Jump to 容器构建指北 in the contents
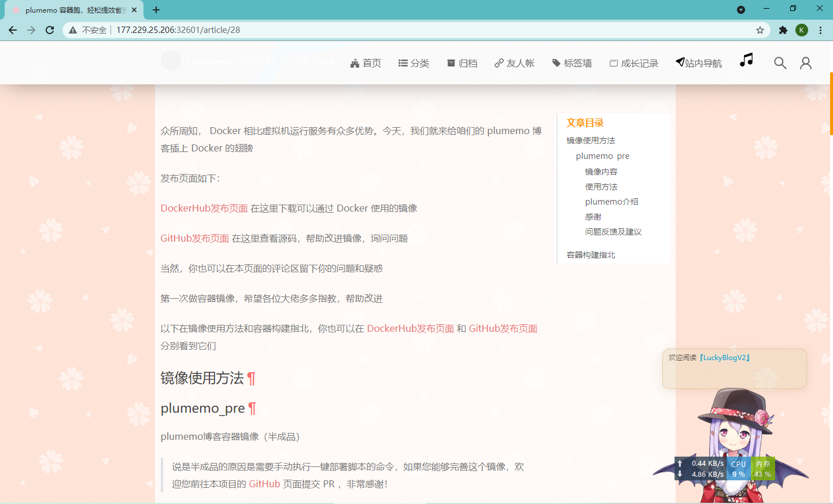The width and height of the screenshot is (833, 504). point(591,255)
